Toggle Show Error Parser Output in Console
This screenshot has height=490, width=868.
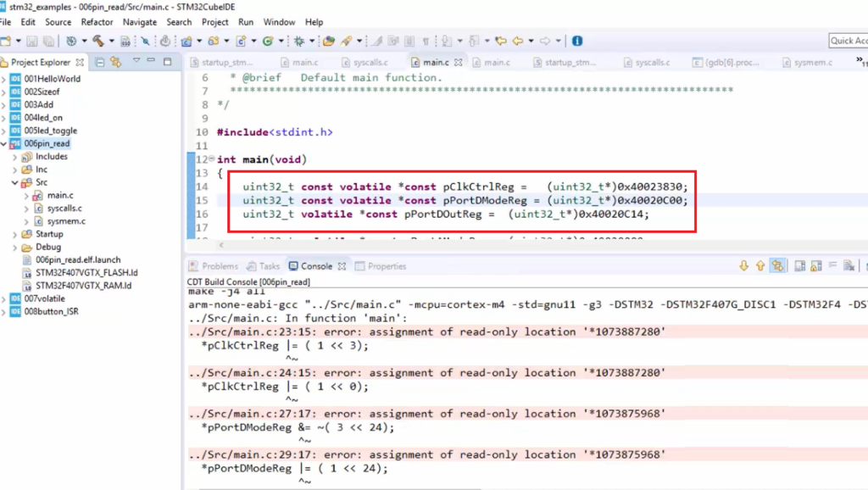coord(777,266)
